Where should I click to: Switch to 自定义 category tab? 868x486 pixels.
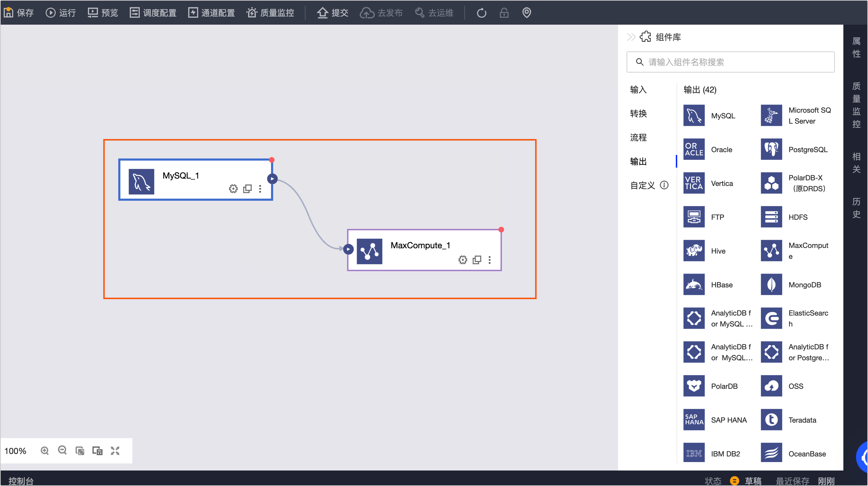click(642, 186)
